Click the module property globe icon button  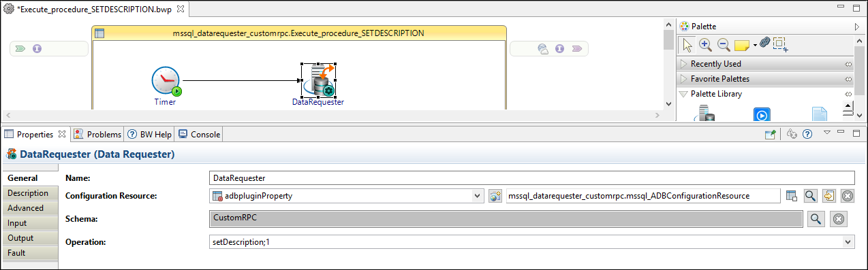coord(495,196)
